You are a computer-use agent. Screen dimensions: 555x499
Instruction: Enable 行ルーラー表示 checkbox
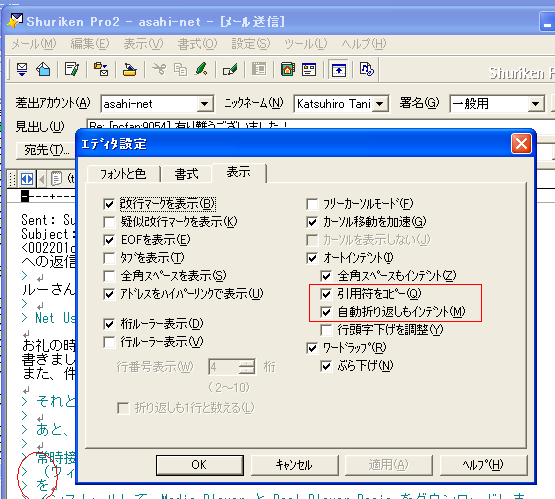109,342
